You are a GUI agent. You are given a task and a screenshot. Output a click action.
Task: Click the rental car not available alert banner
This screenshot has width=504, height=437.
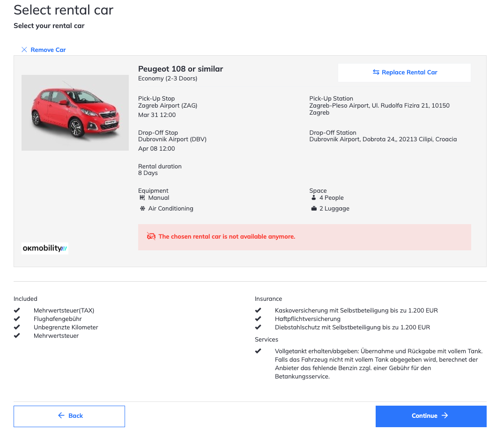coord(305,237)
